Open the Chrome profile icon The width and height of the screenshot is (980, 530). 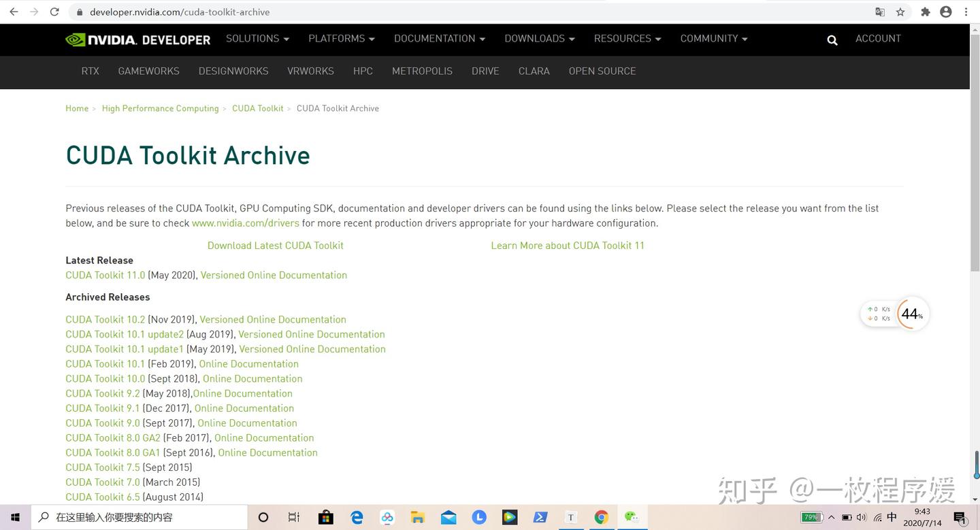coord(946,12)
